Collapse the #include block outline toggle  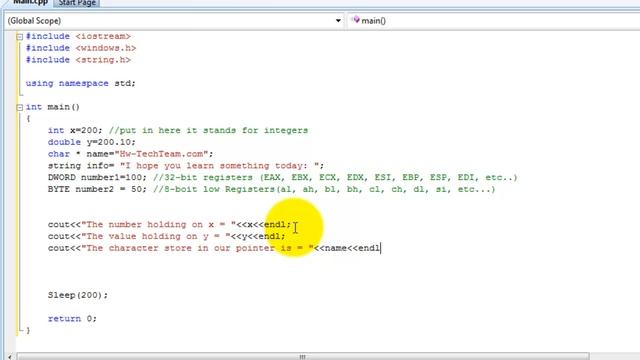19,37
